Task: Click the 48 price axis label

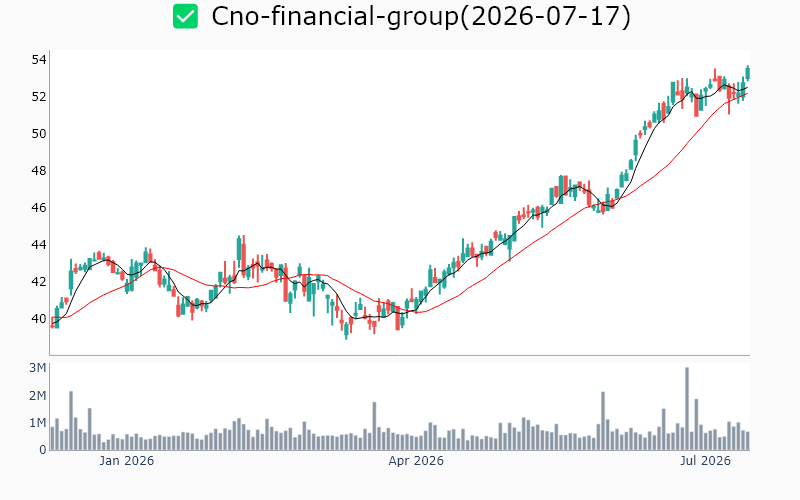Action: [x=39, y=170]
